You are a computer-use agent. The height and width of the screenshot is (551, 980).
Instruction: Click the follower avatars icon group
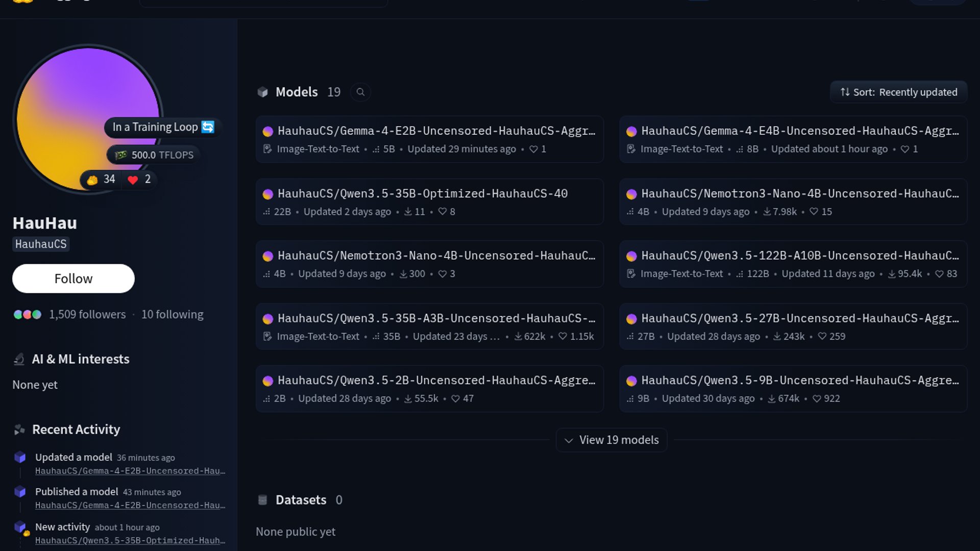pyautogui.click(x=28, y=315)
